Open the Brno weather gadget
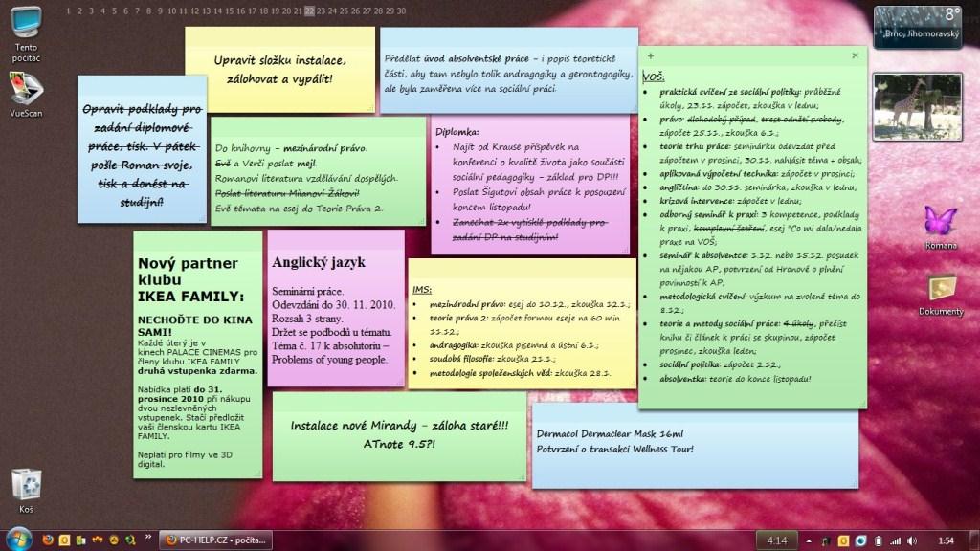The height and width of the screenshot is (551, 980). [920, 26]
